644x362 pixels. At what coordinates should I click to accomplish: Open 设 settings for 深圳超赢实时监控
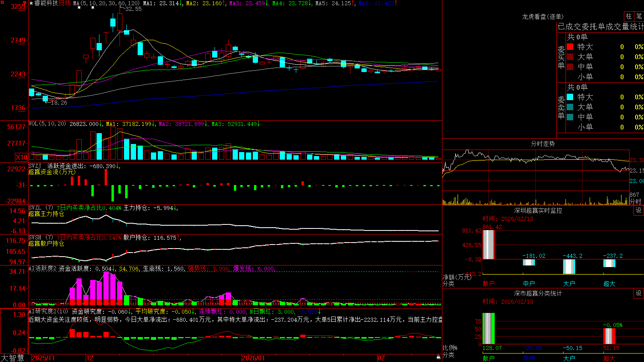tap(639, 210)
